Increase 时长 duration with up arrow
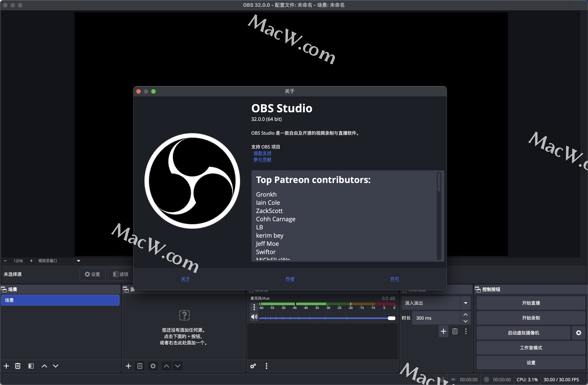 tap(466, 315)
